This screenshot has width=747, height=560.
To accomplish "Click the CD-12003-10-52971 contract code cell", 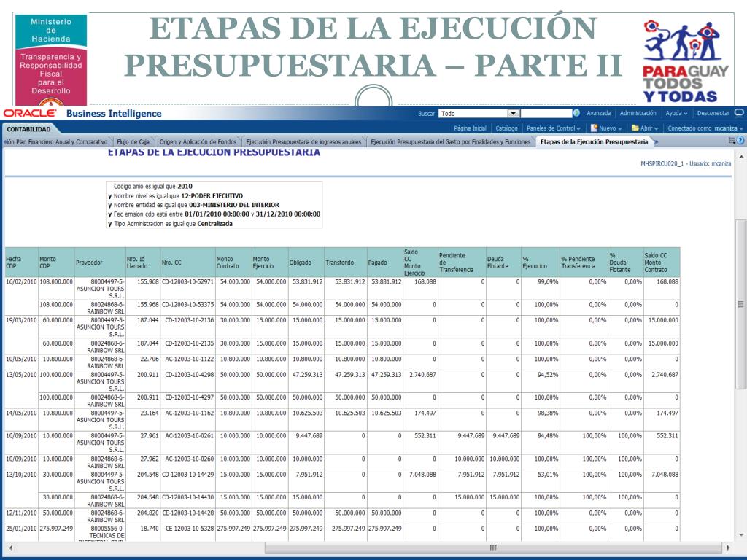I will pos(187,282).
